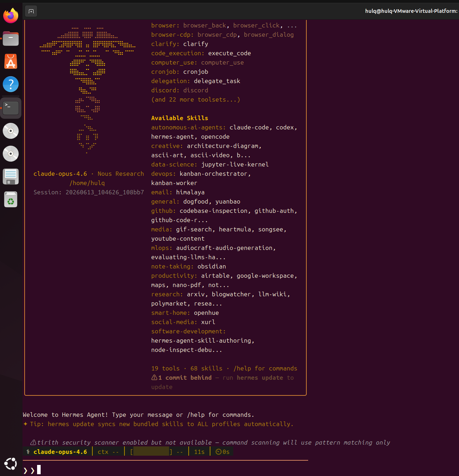This screenshot has height=476, width=459.
Task: Click the terminal title "hulq@hulq-VMware-Virtual-Platform"
Action: 411,11
